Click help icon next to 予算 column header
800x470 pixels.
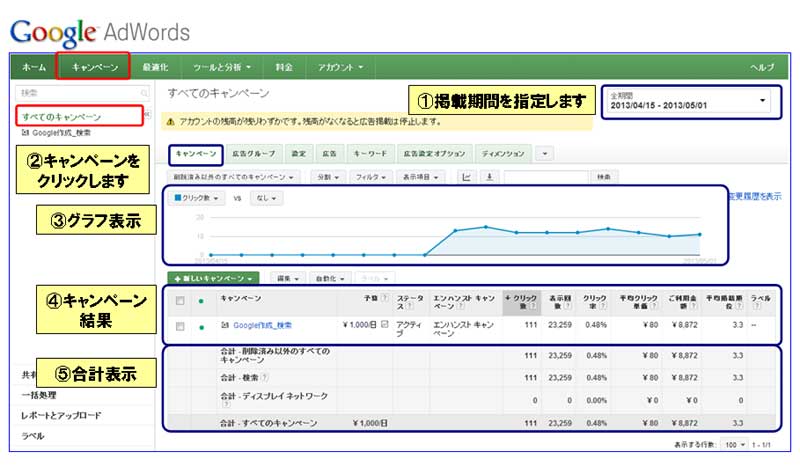tap(385, 298)
